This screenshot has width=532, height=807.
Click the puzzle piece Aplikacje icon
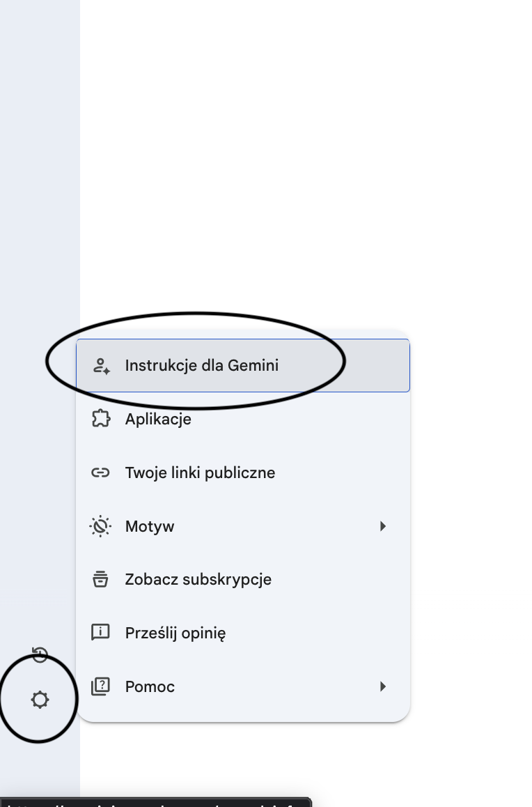tap(101, 419)
